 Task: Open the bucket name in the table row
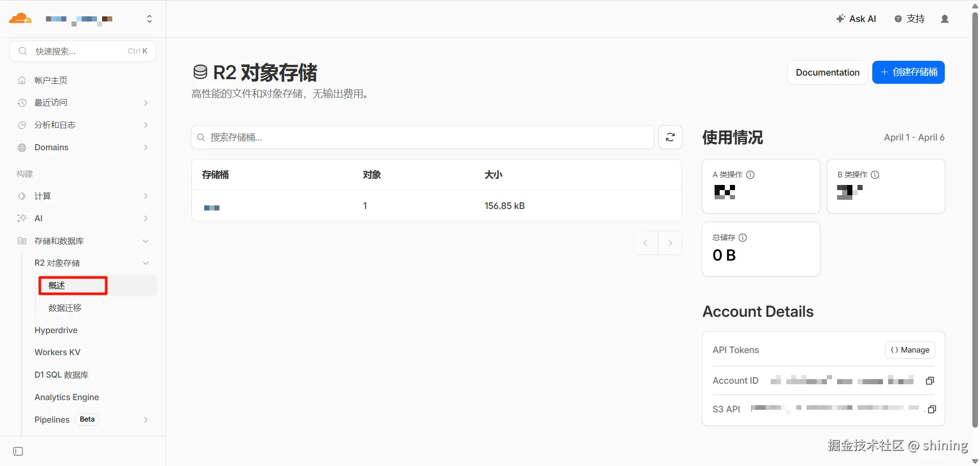coord(212,207)
